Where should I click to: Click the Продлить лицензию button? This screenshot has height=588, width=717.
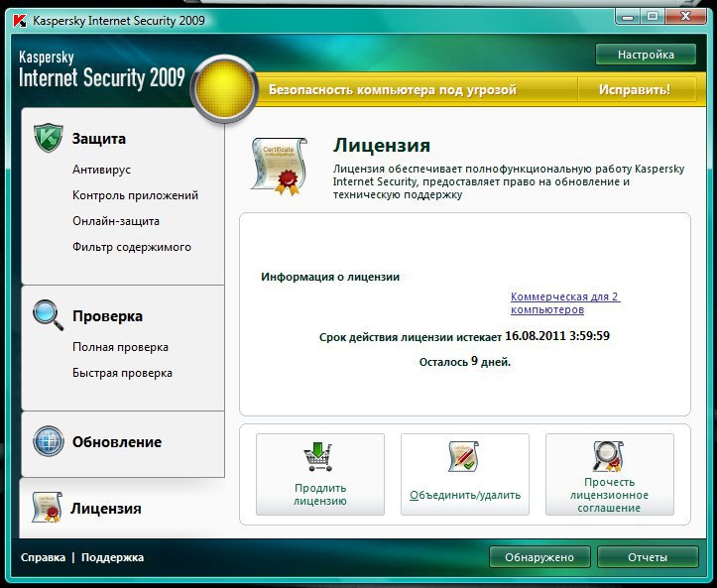coord(320,475)
